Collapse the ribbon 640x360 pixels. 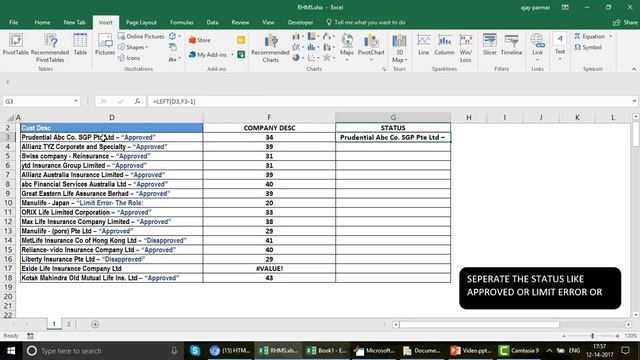pos(634,69)
